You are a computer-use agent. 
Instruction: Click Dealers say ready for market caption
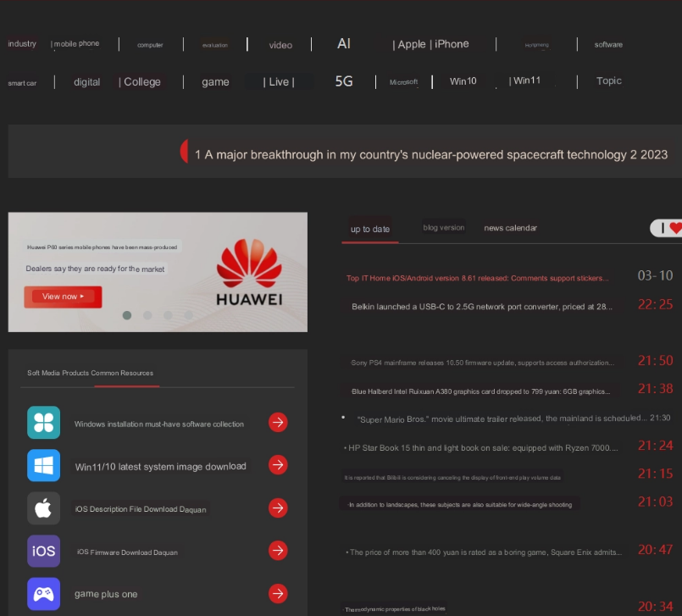95,269
